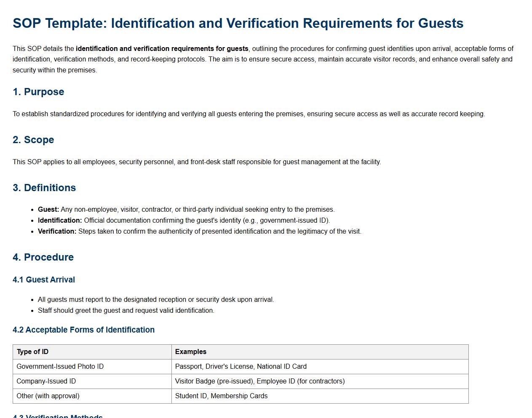Screen dimensions: 532x418
Task: Click the '4.1 Guest Arrival' subheading
Action: [x=44, y=280]
